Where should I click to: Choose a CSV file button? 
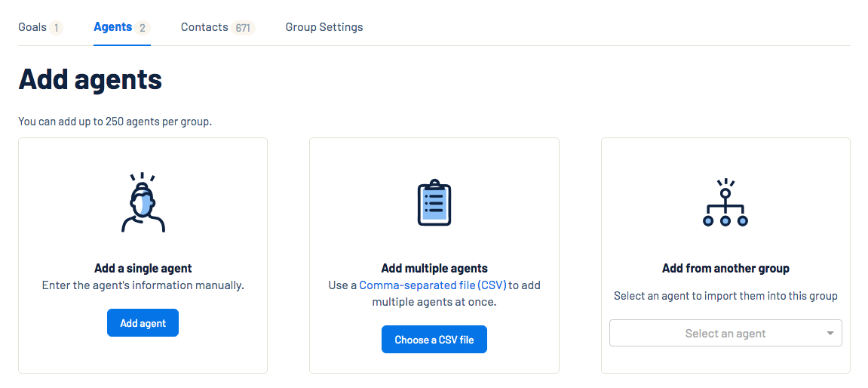(x=434, y=339)
